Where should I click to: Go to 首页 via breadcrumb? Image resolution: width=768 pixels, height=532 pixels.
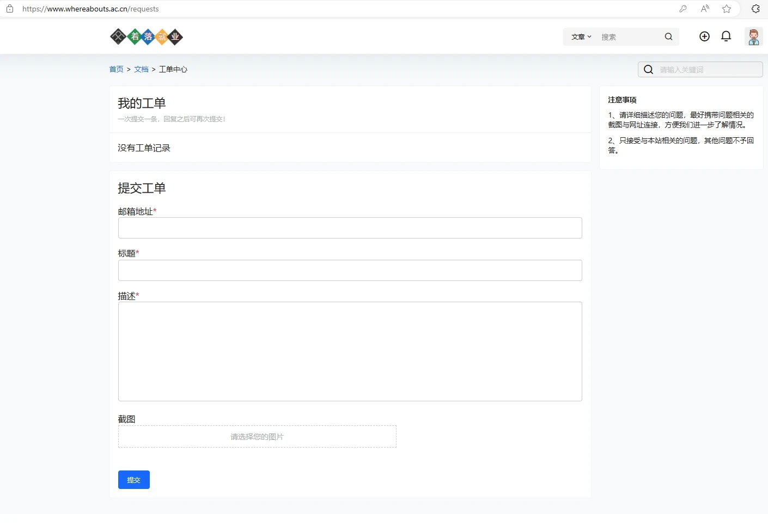pos(116,69)
